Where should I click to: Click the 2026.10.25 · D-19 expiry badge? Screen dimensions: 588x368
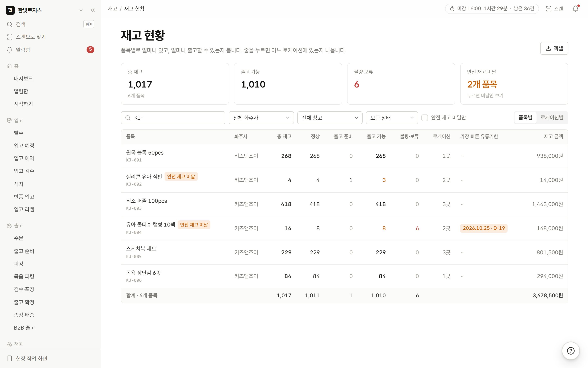[483, 228]
